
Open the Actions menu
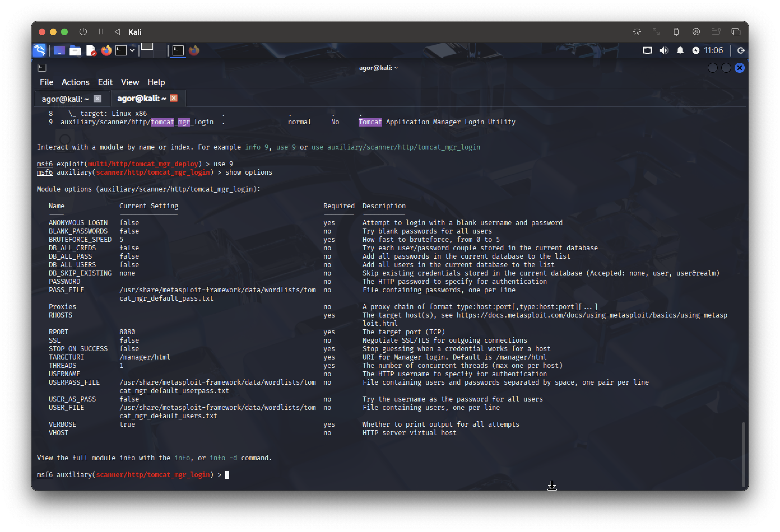click(x=75, y=82)
